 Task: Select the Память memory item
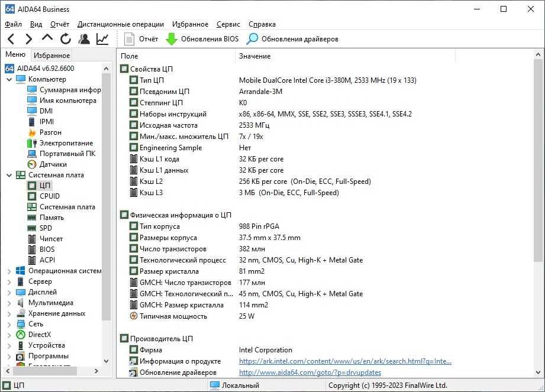46,218
